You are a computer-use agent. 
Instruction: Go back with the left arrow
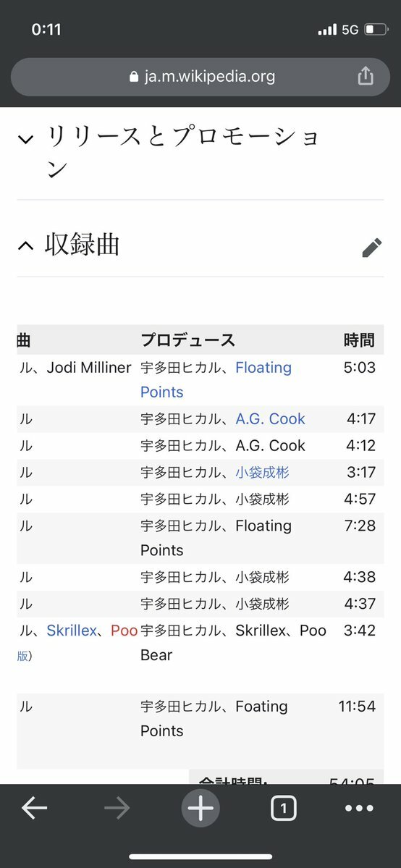pyautogui.click(x=34, y=809)
